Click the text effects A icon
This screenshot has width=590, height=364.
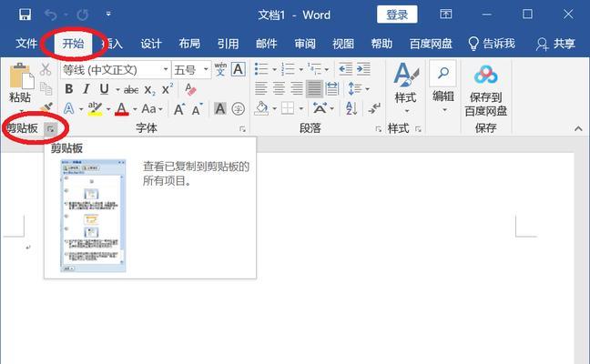coord(69,108)
